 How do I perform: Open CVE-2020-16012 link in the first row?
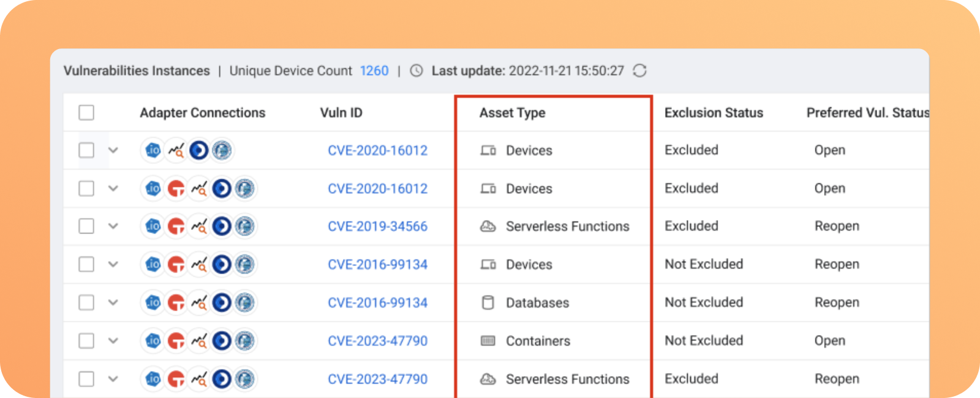(378, 150)
